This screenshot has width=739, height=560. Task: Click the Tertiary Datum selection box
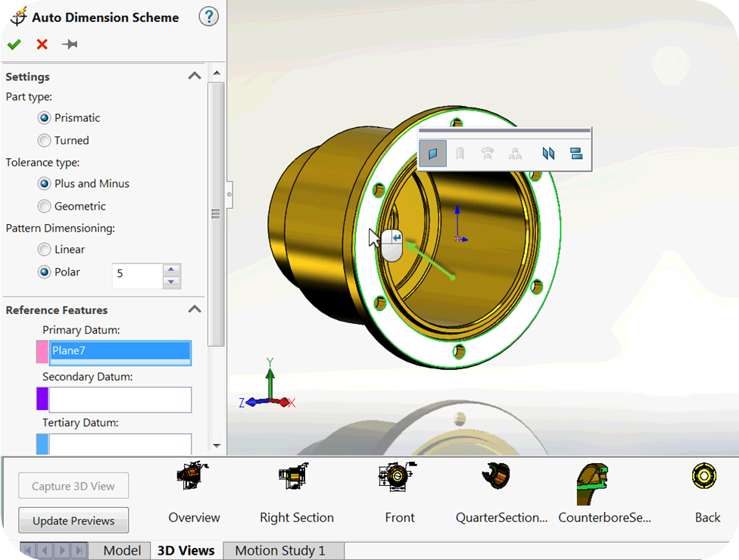120,444
